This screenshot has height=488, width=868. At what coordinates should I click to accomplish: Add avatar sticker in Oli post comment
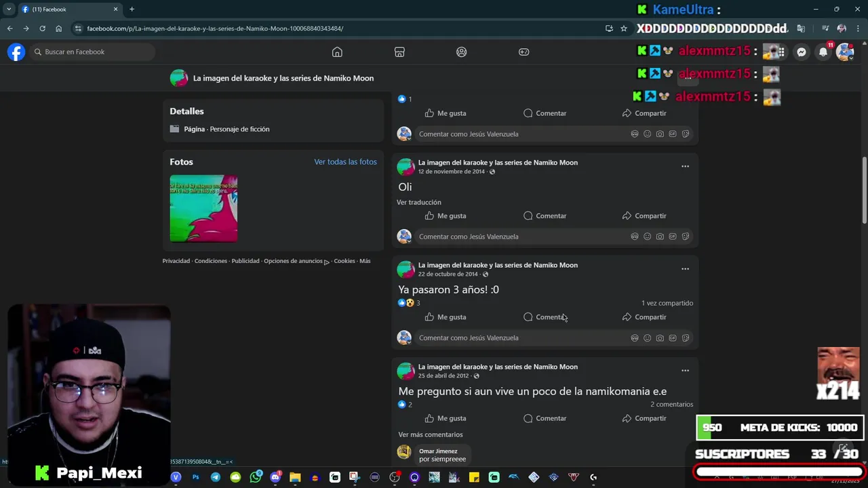(x=635, y=237)
